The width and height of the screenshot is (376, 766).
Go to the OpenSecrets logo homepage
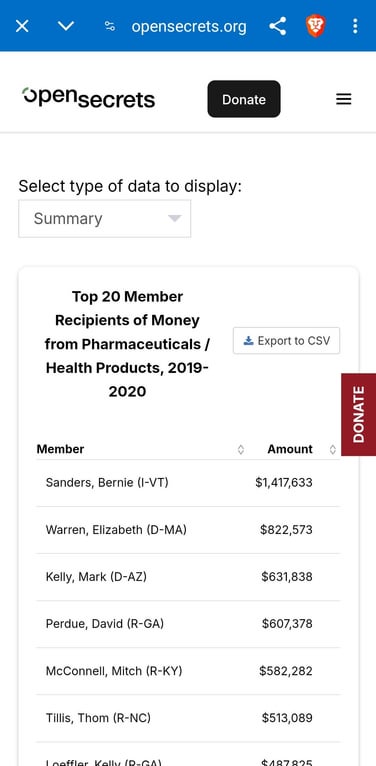[88, 97]
